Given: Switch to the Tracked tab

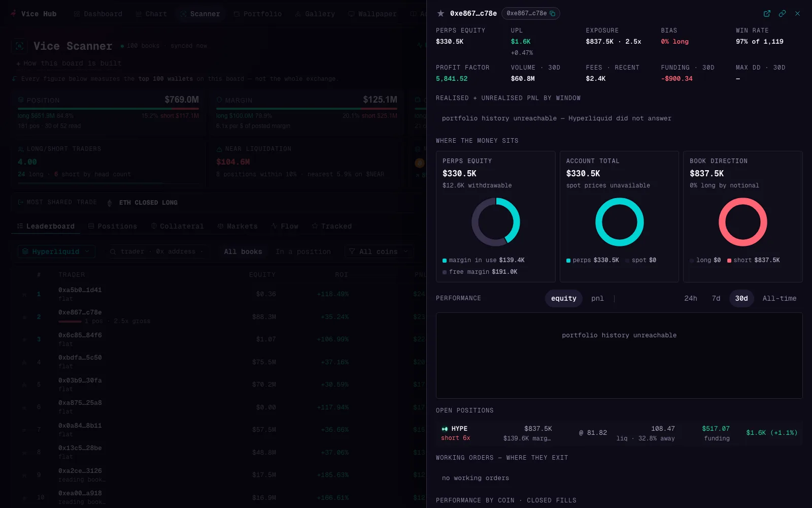Looking at the screenshot, I should click(332, 226).
